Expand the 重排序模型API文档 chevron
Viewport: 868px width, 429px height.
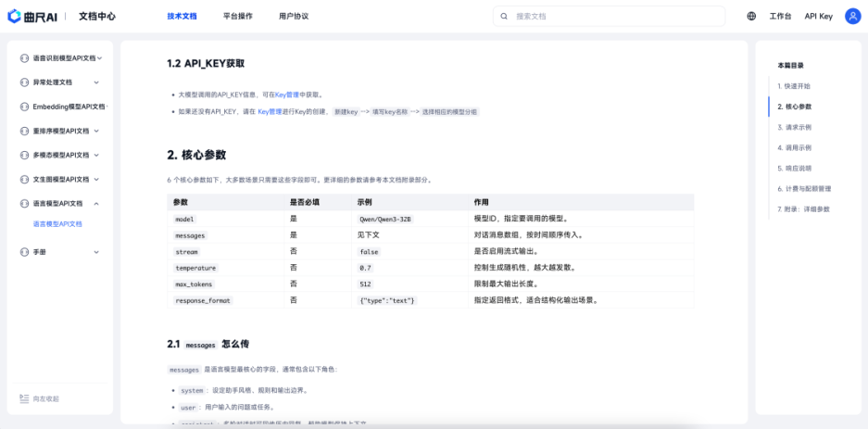point(96,131)
